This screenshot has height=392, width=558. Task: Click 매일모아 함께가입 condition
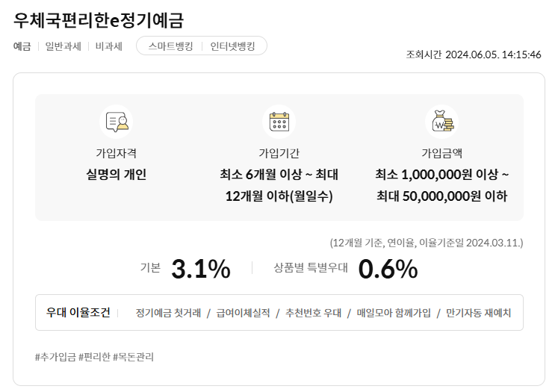(x=394, y=313)
